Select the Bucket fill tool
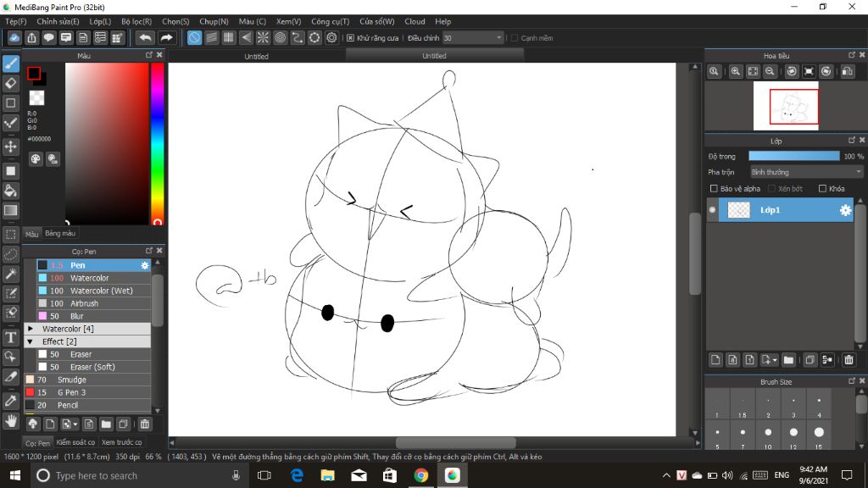 [x=10, y=191]
